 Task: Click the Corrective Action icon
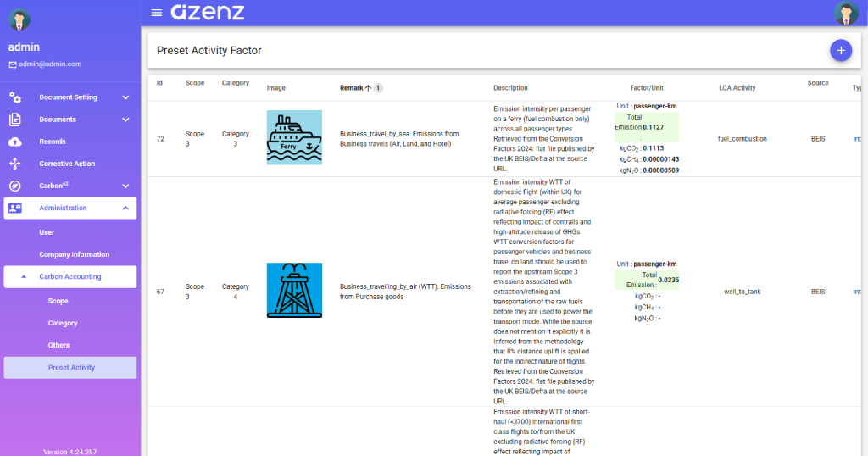click(15, 164)
